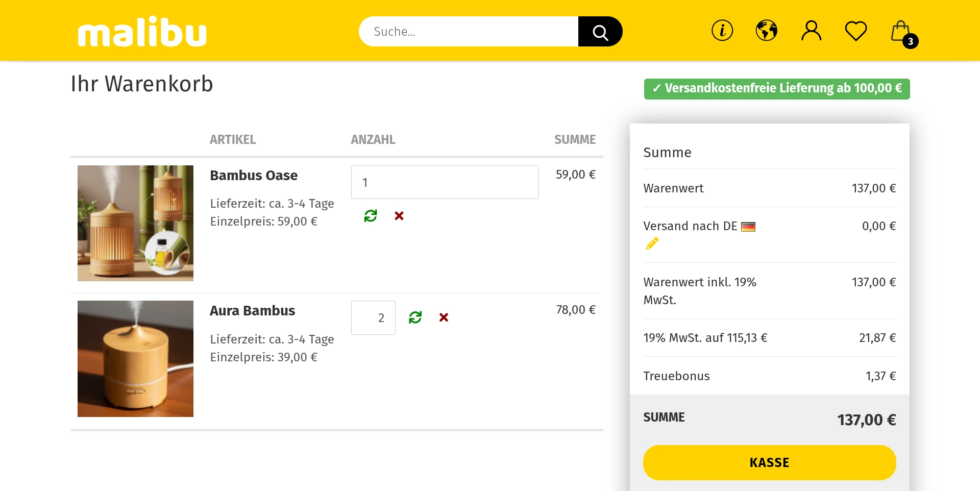Viewport: 980px width, 491px height.
Task: Click the Suche search field
Action: (x=469, y=32)
